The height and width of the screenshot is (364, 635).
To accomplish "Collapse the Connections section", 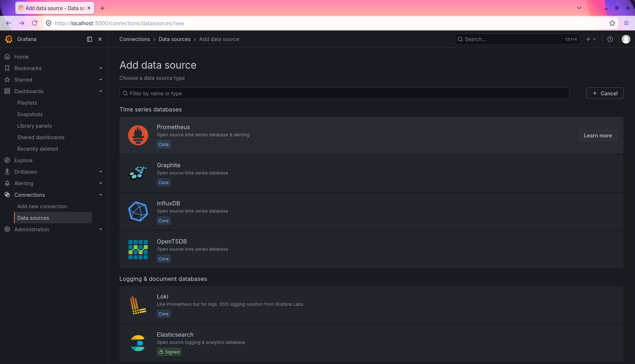I will (x=101, y=195).
